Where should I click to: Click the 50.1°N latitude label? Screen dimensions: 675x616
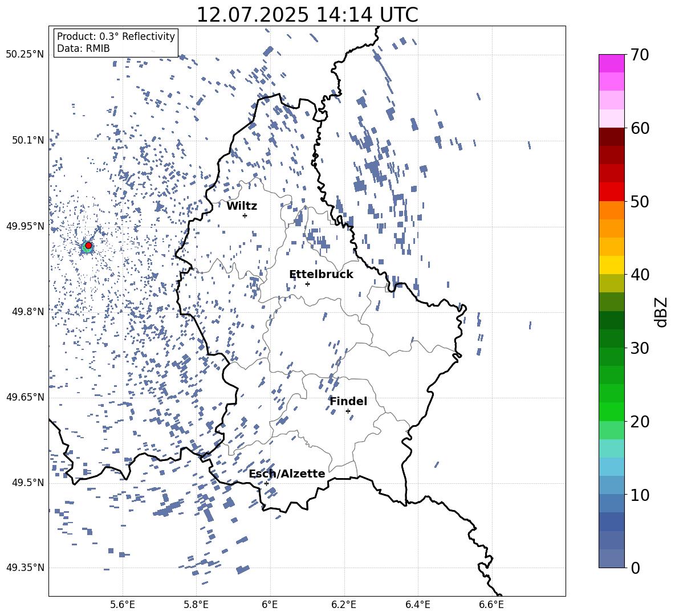27,140
